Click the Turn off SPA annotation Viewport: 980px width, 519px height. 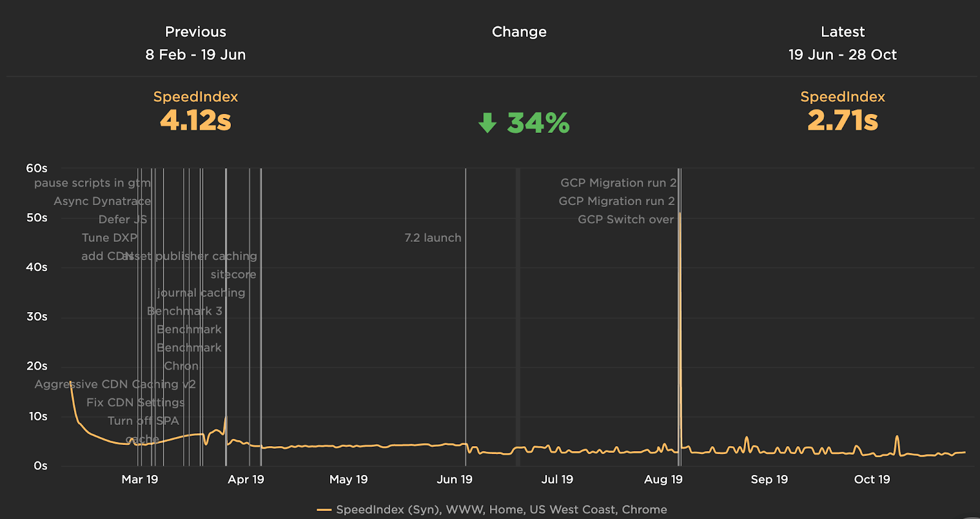click(143, 421)
